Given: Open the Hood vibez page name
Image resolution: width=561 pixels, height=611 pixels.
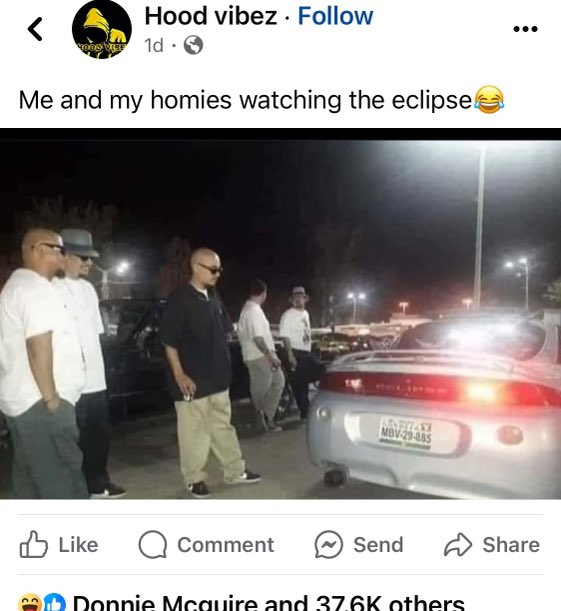Looking at the screenshot, I should [210, 16].
